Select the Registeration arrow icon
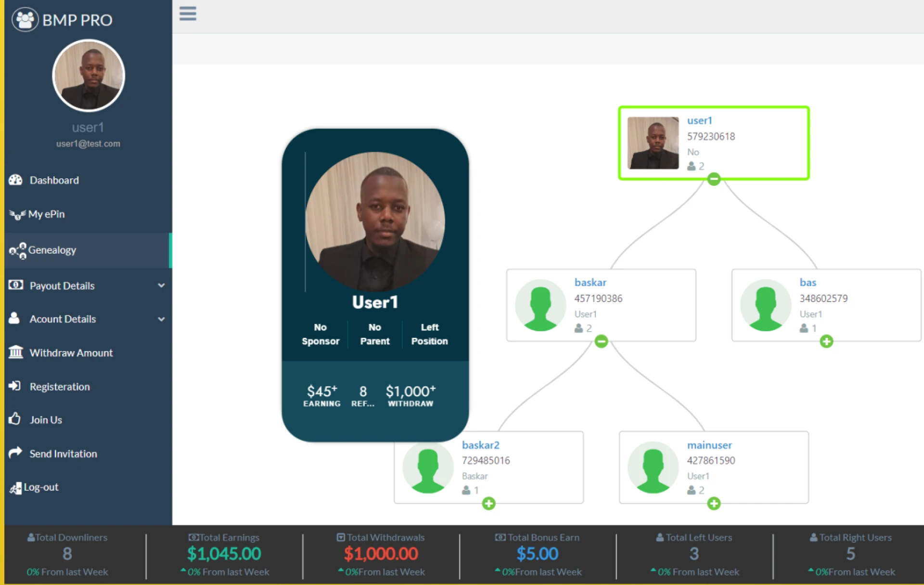 click(x=16, y=386)
